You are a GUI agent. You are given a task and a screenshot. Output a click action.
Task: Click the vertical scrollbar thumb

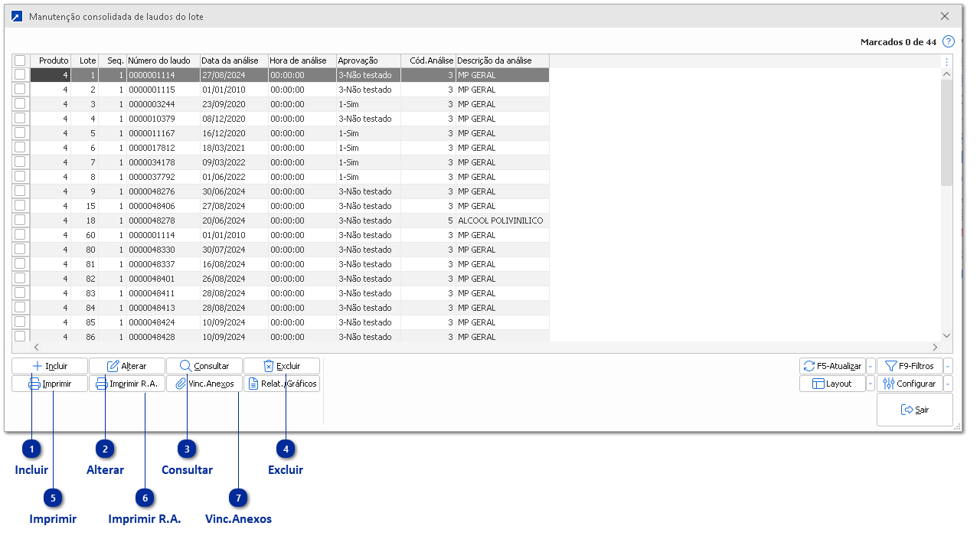[946, 132]
